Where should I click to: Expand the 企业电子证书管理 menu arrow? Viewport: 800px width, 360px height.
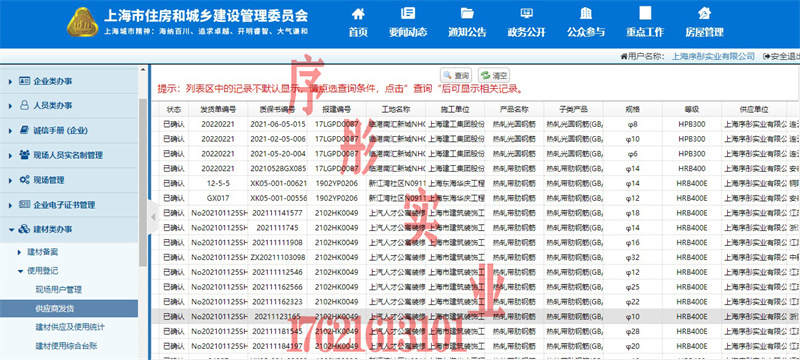(x=11, y=205)
